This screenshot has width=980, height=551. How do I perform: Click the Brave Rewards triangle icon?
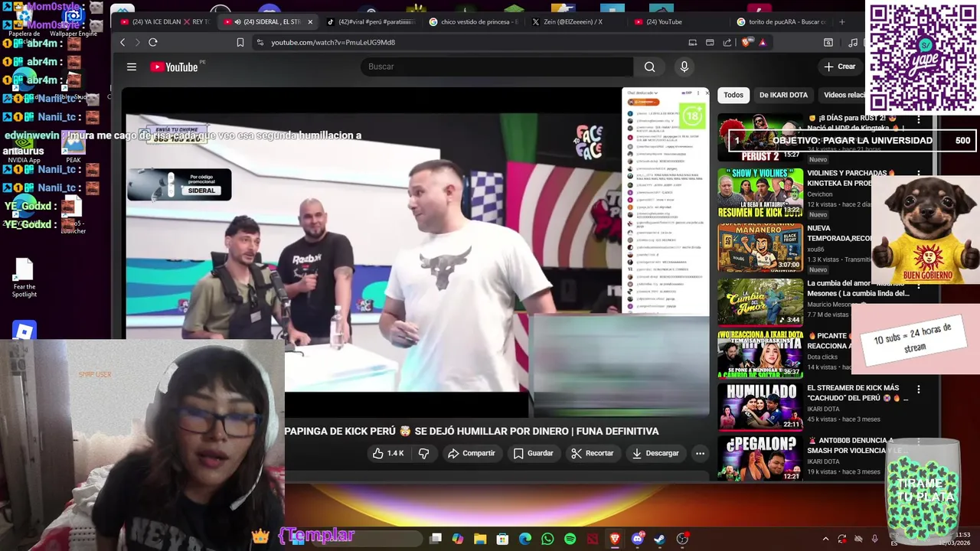(763, 42)
